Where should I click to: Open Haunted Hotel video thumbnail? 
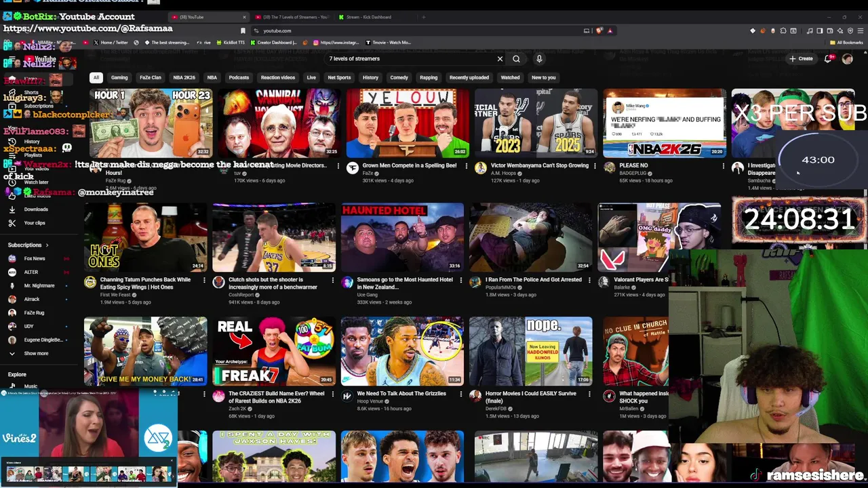click(402, 237)
